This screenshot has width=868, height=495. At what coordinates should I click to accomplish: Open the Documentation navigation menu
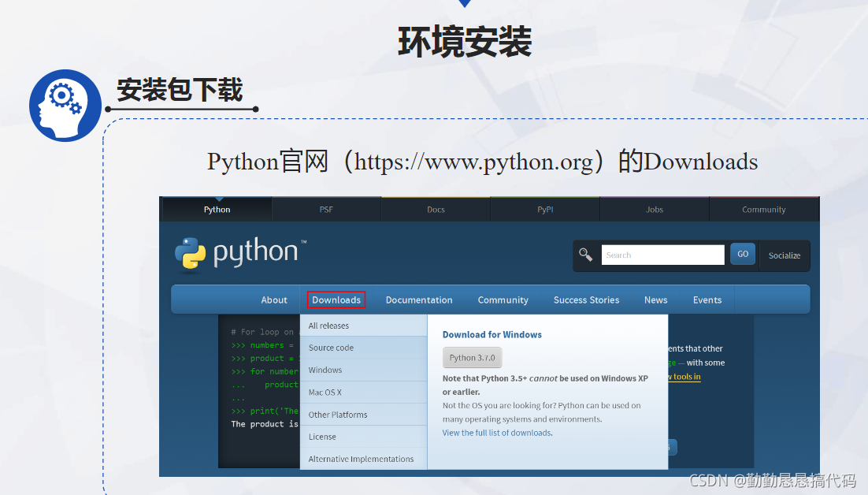[x=419, y=300]
